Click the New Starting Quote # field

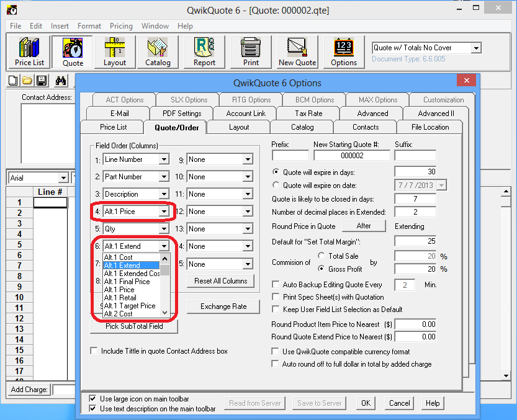coord(352,155)
